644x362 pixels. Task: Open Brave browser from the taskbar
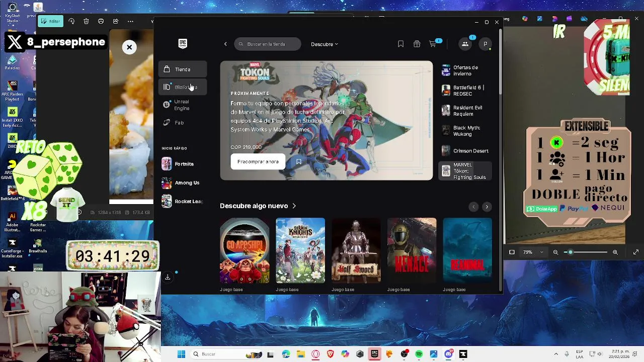point(330,354)
